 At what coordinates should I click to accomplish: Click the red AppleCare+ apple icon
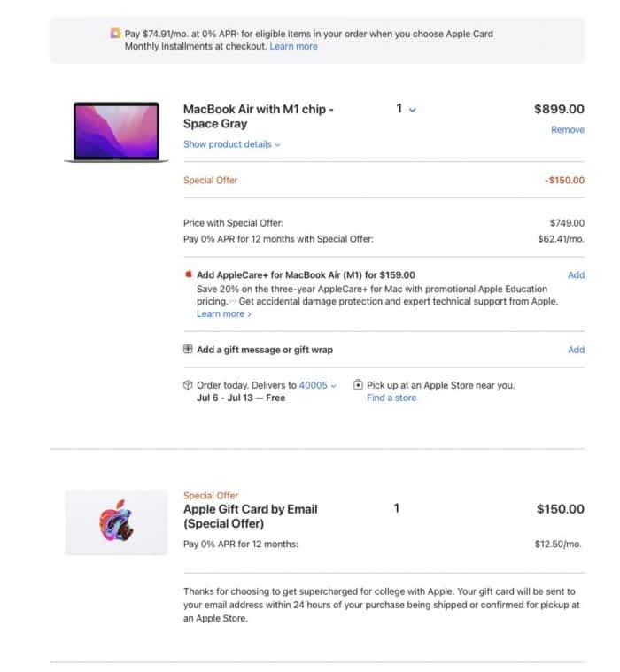click(189, 274)
